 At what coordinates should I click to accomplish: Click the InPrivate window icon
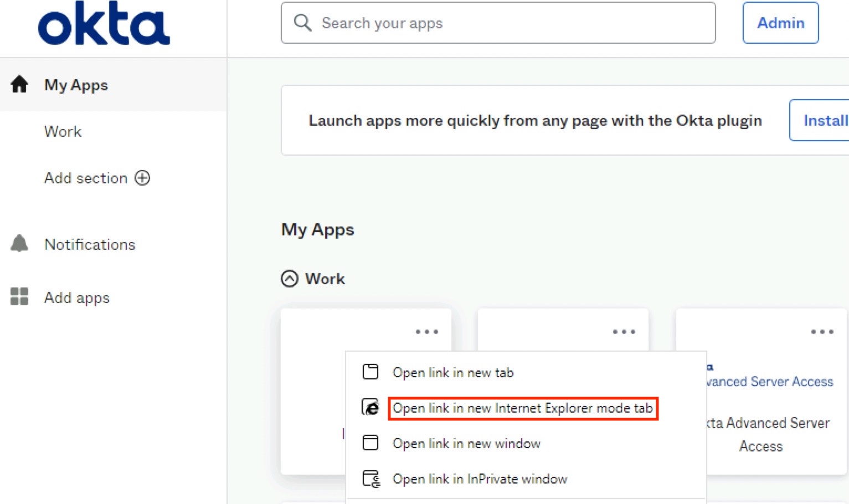pyautogui.click(x=371, y=479)
